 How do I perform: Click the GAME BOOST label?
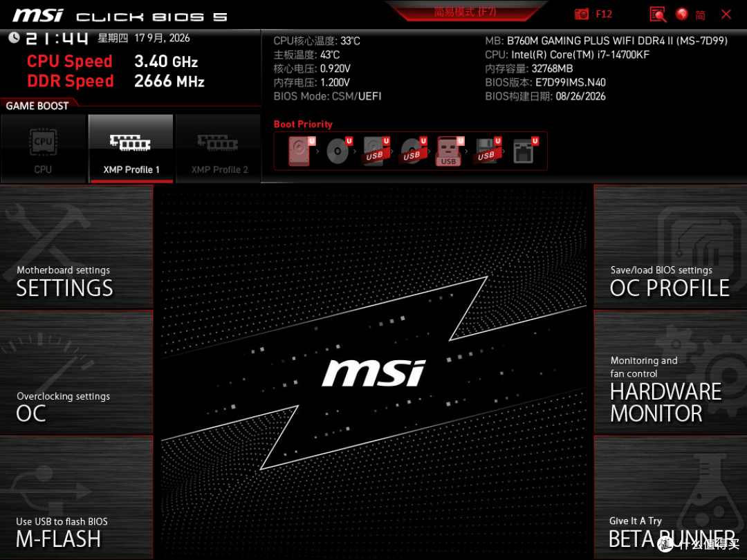click(37, 106)
